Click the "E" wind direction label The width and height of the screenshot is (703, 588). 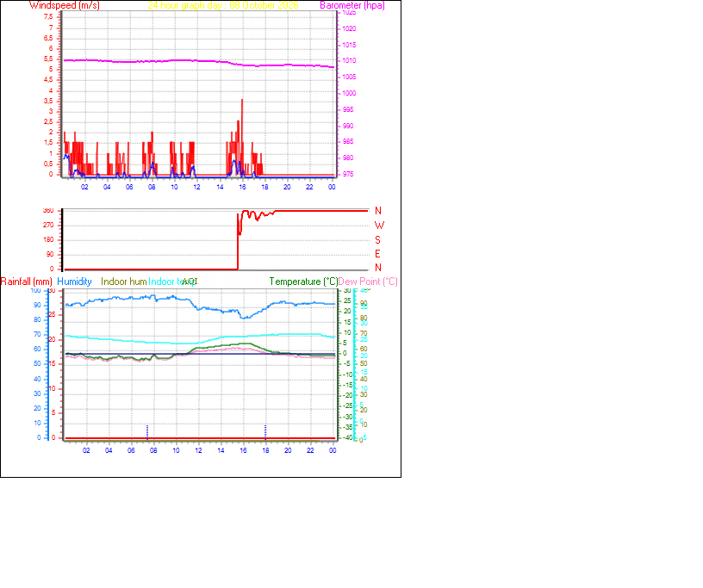[377, 254]
